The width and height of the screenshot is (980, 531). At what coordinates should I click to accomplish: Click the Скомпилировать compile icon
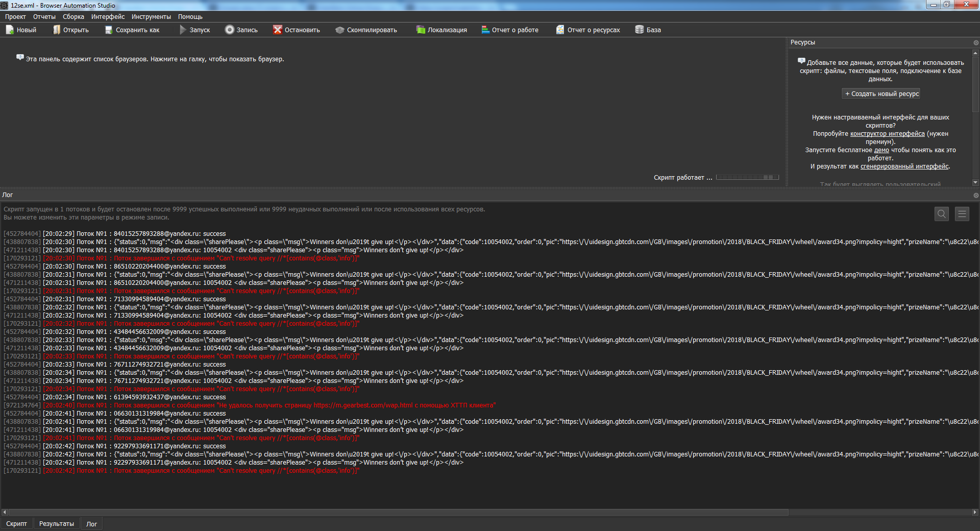pyautogui.click(x=339, y=30)
